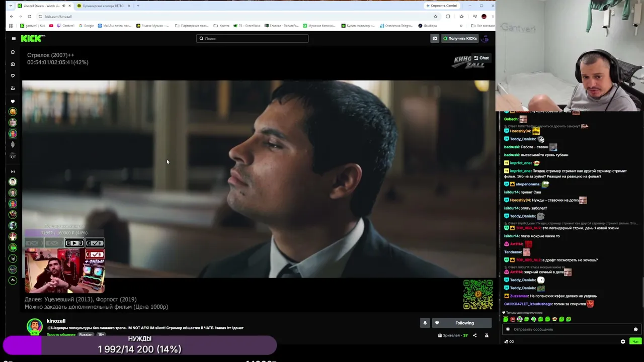The image size is (644, 362).
Task: Open Mail.Ru почта bookmark
Action: (115, 26)
